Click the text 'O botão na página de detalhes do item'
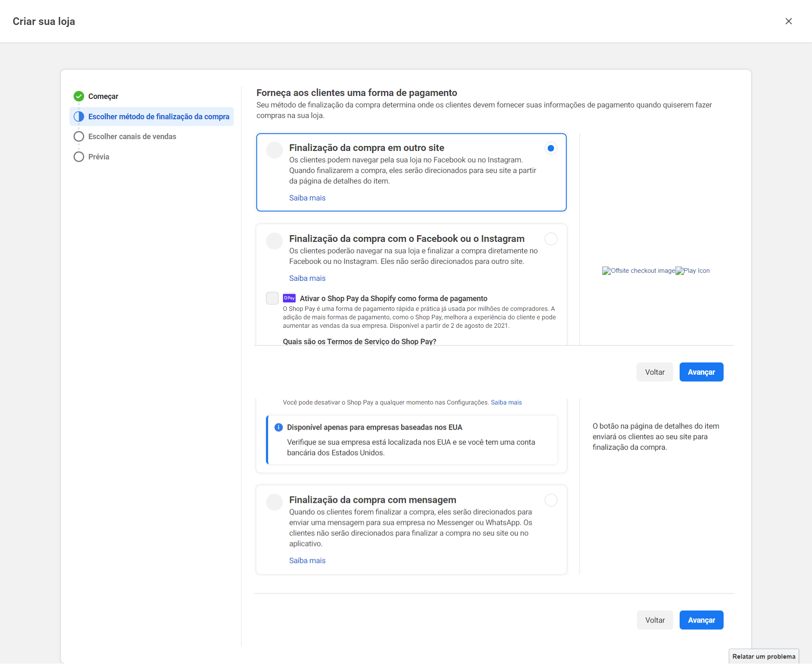This screenshot has height=664, width=812. click(656, 426)
